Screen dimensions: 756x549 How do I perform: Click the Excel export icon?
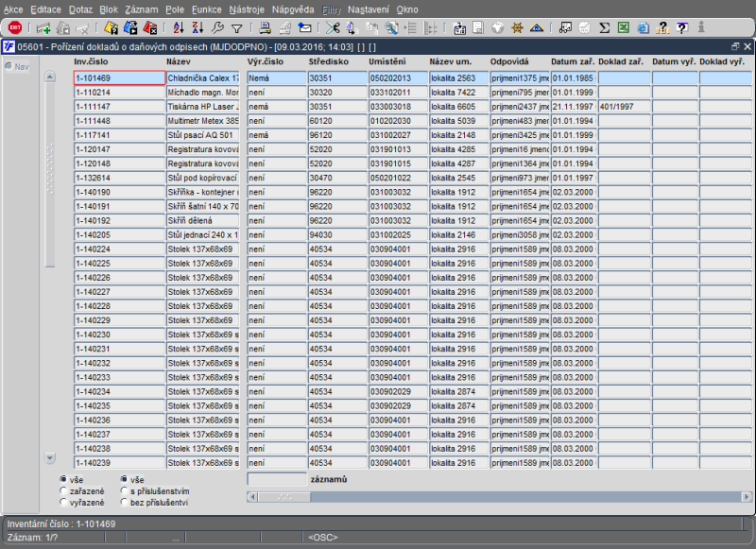[x=624, y=27]
